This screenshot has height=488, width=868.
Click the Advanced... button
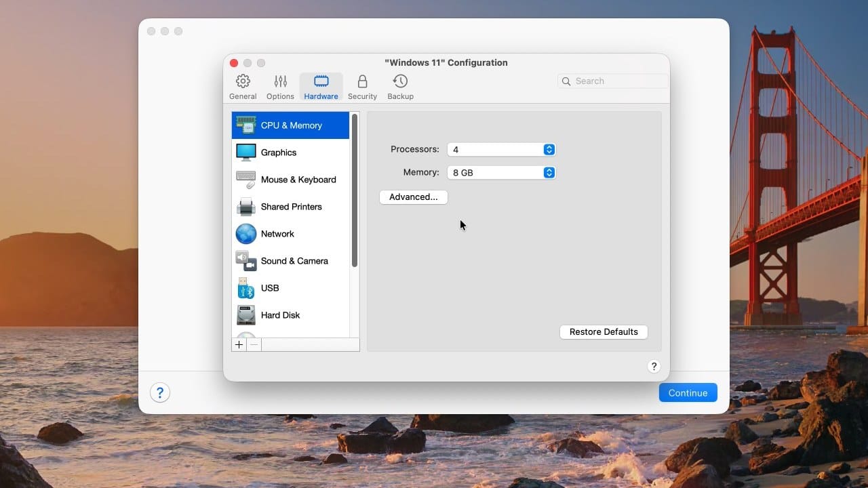tap(414, 197)
